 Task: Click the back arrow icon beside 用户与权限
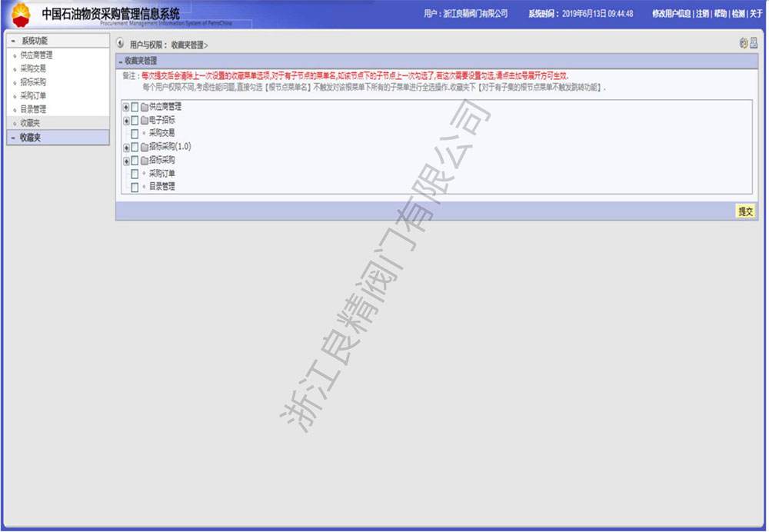[x=121, y=45]
